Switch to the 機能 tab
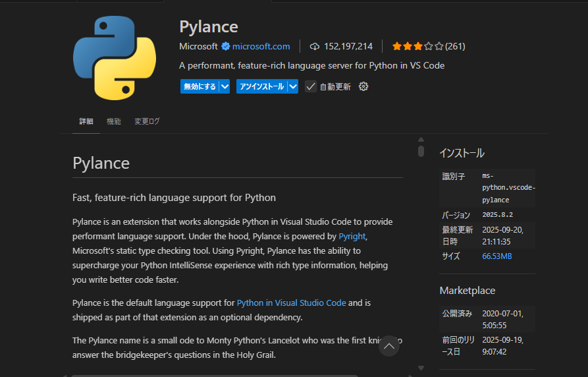This screenshot has width=588, height=377. click(114, 121)
